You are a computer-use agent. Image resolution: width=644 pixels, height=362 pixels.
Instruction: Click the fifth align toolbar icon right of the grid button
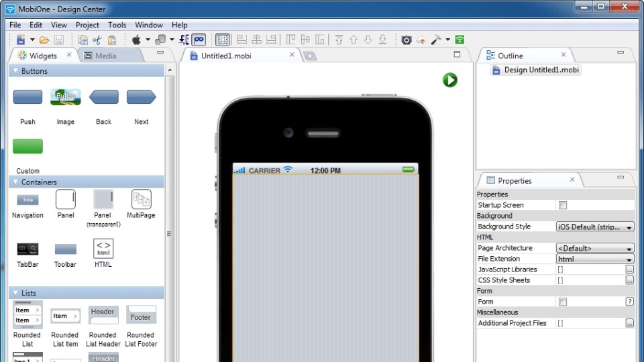[305, 40]
